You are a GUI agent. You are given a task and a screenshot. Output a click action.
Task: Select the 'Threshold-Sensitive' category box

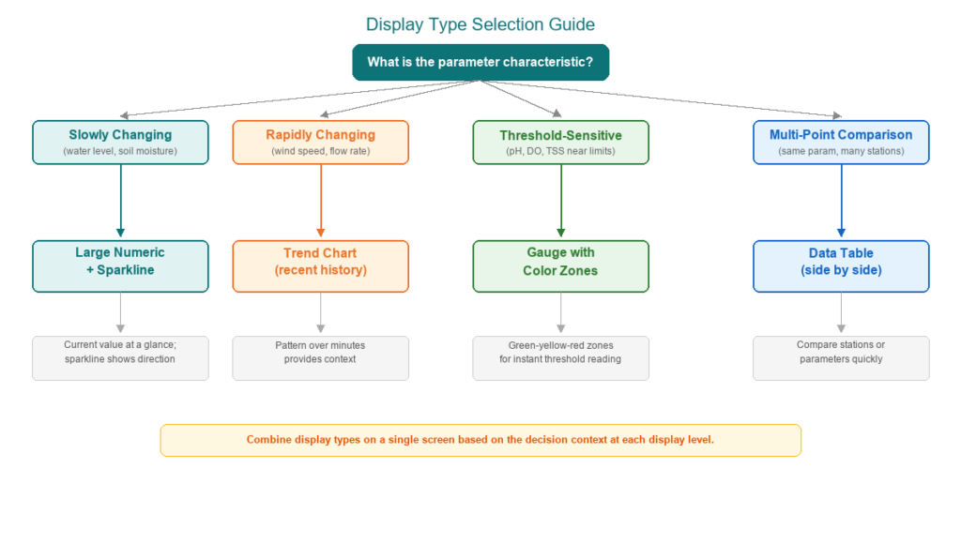click(x=561, y=143)
